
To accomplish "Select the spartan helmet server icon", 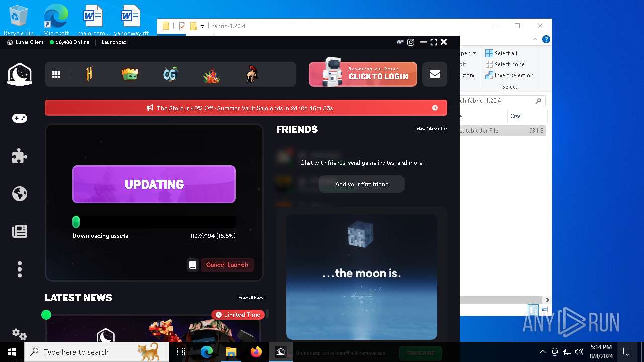I will point(252,74).
